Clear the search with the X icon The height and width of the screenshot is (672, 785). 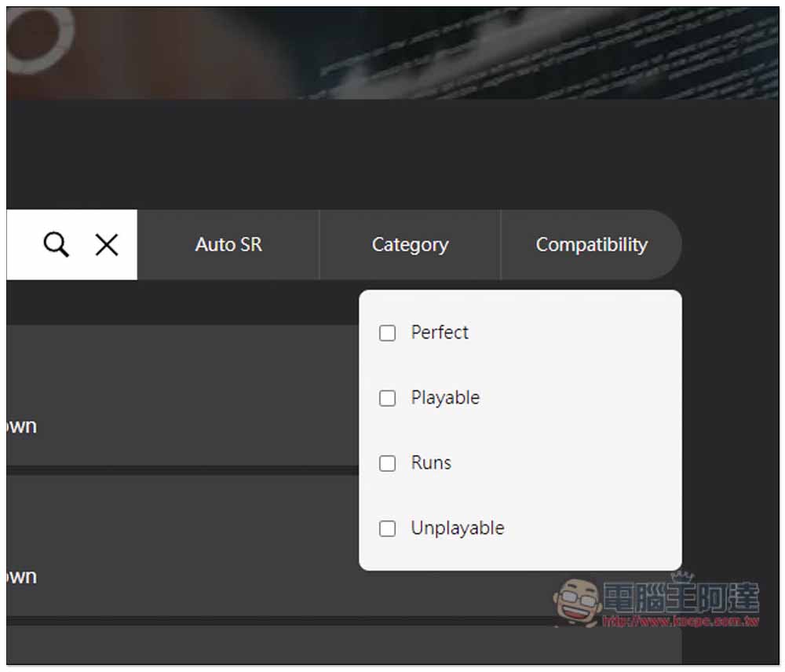click(107, 245)
